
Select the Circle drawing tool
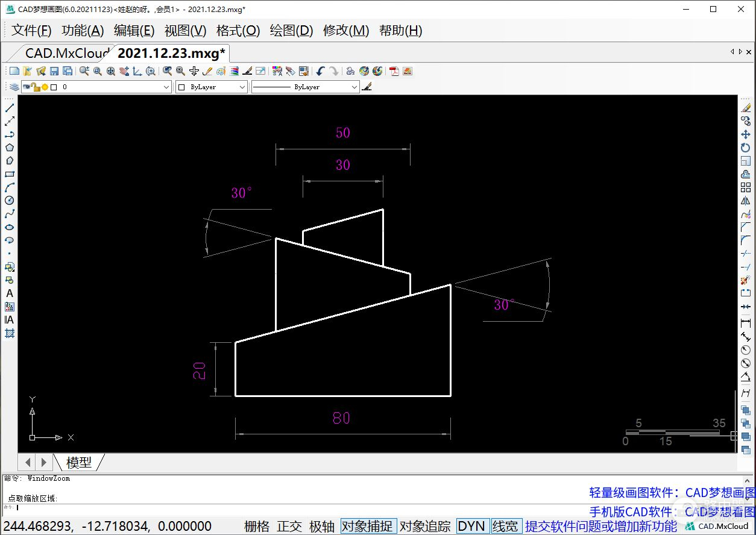pyautogui.click(x=10, y=201)
